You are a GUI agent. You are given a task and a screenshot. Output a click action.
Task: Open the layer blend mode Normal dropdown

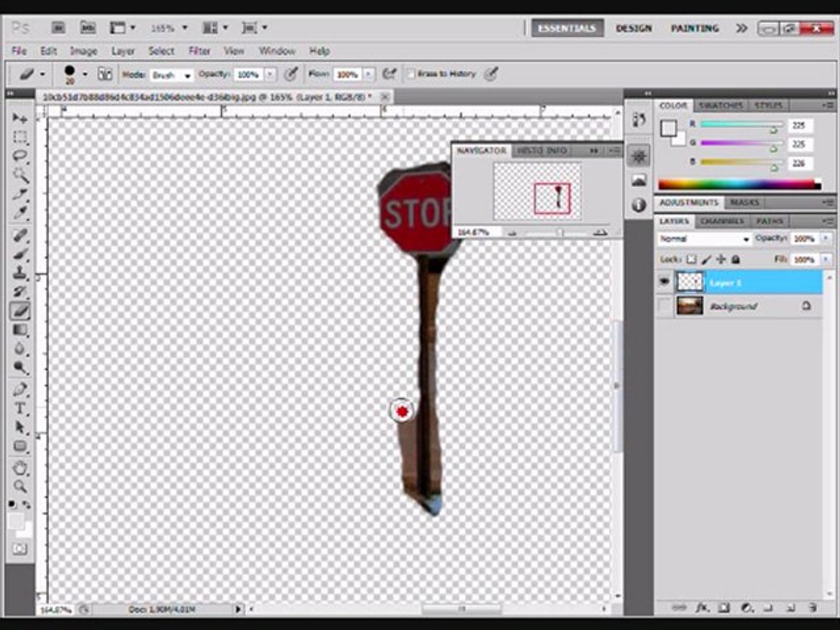(703, 239)
